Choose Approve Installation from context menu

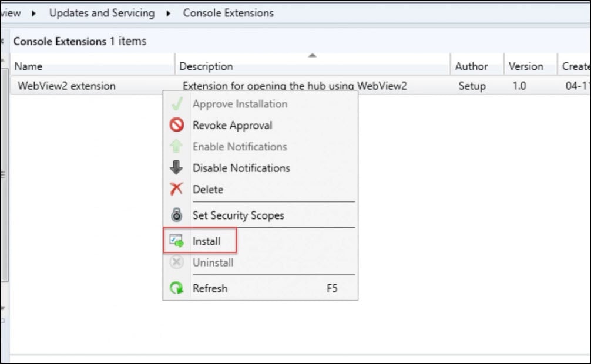[x=260, y=104]
